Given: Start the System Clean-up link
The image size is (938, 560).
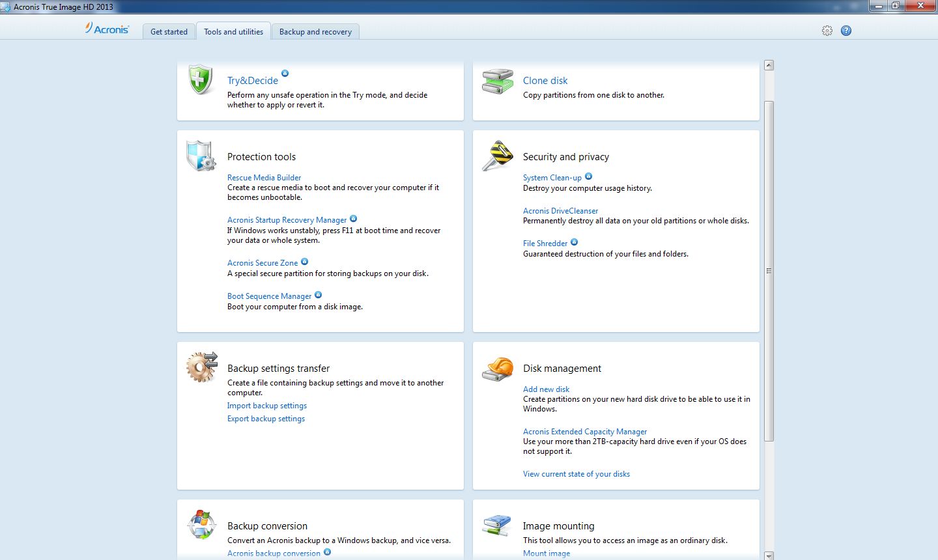Looking at the screenshot, I should coord(552,178).
